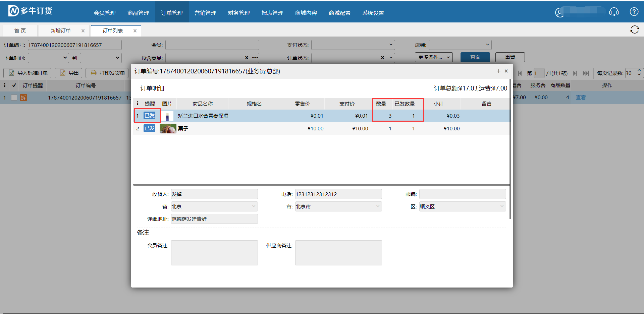Click the 导出 export button

pos(68,73)
